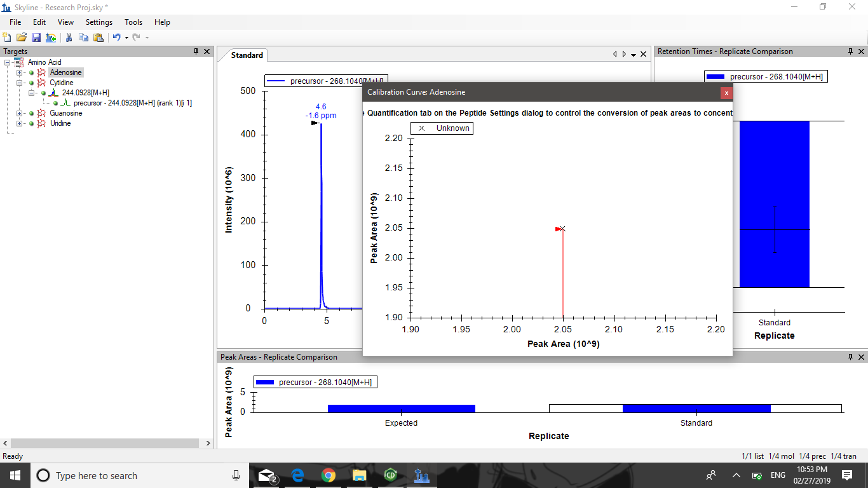Image resolution: width=868 pixels, height=488 pixels.
Task: Open the Settings menu
Action: click(x=99, y=22)
